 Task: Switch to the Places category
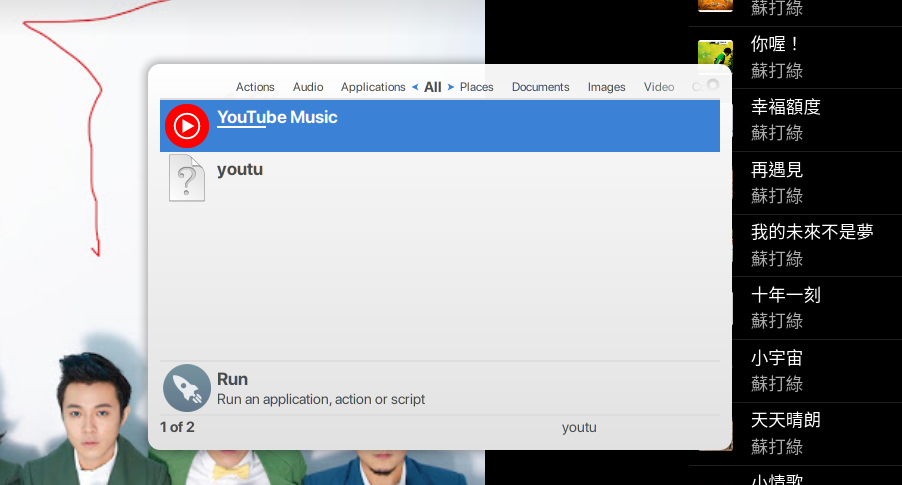coord(476,87)
